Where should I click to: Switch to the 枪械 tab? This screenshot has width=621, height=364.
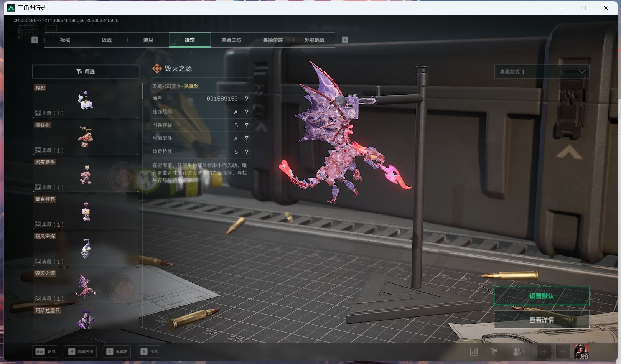(65, 40)
